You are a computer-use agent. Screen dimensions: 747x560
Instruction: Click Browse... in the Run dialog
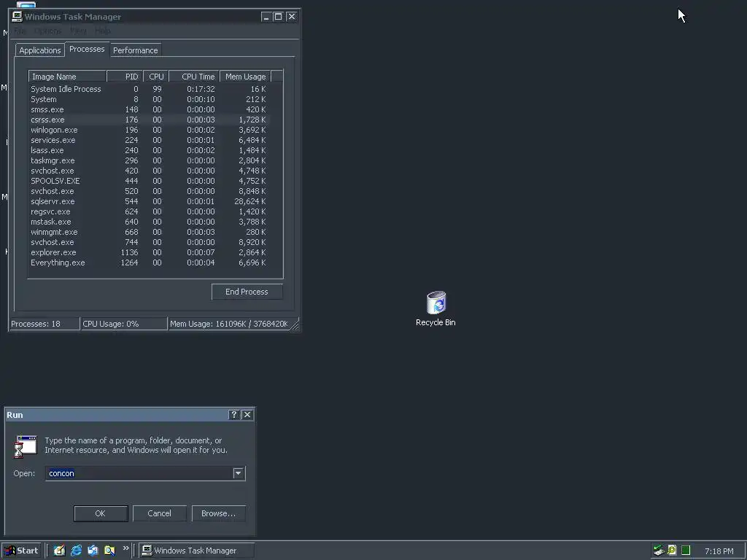coord(218,513)
